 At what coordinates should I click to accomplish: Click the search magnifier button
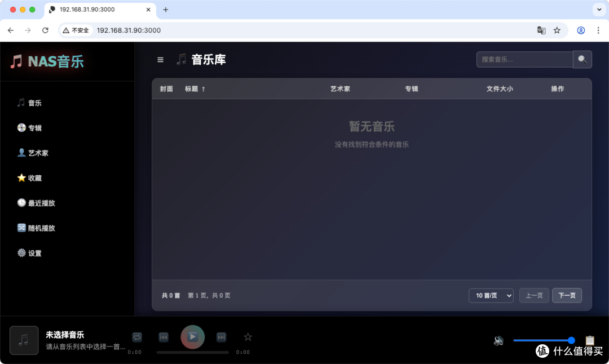coord(582,59)
